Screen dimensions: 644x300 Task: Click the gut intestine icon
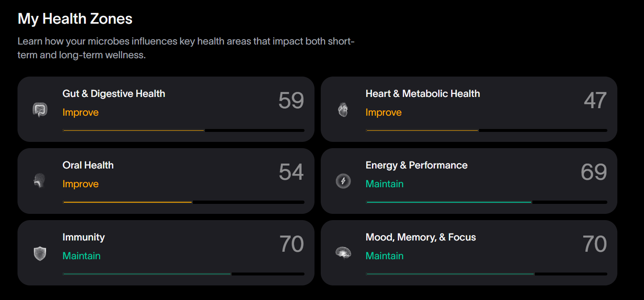pos(40,110)
